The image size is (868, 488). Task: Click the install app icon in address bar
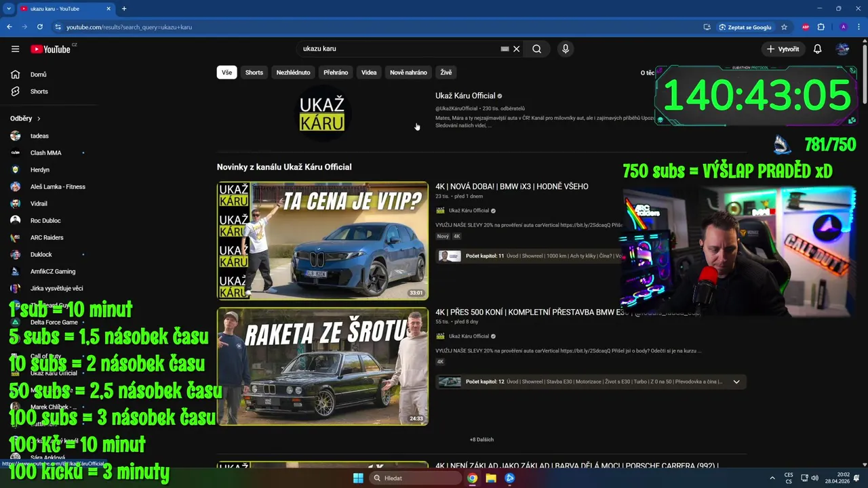707,27
